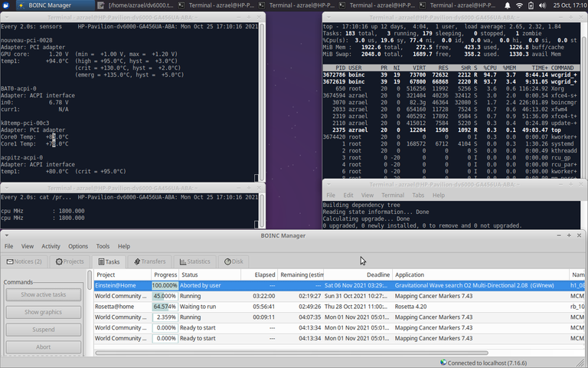Click the 2.359% progress bar
Image resolution: width=588 pixels, height=368 pixels.
(x=165, y=317)
